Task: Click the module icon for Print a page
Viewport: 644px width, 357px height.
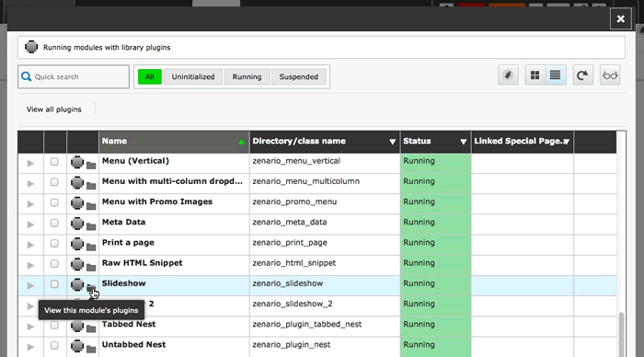Action: click(x=77, y=244)
